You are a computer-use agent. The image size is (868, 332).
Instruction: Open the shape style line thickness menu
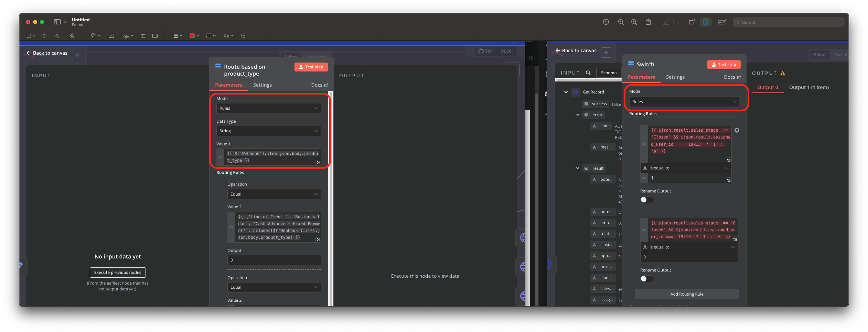click(178, 36)
